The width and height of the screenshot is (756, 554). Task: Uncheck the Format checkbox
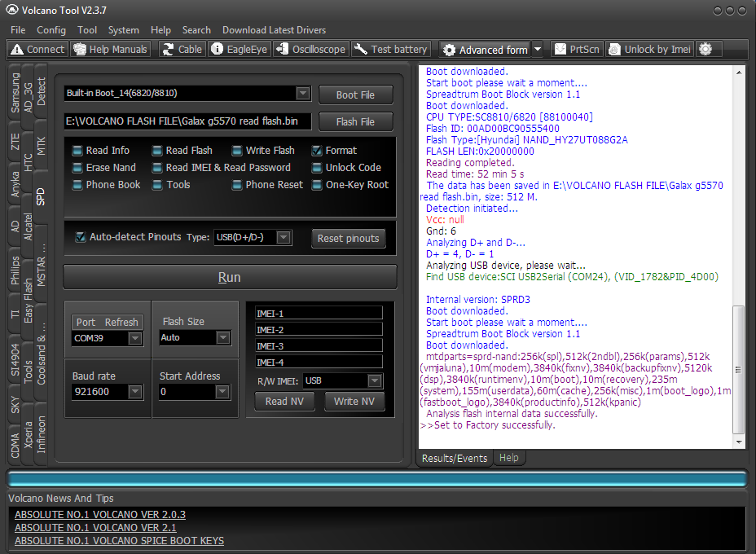(x=317, y=151)
